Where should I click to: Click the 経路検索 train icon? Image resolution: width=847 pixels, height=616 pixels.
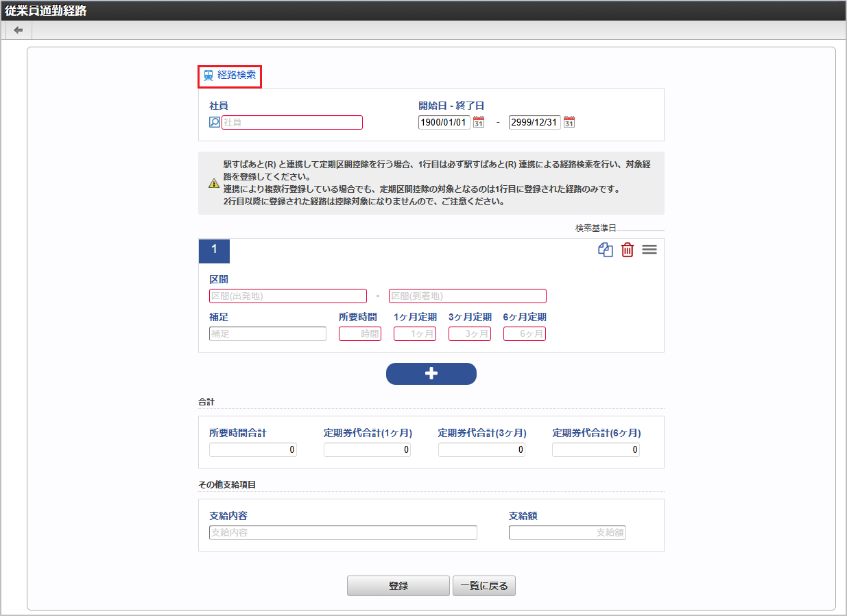tap(208, 75)
